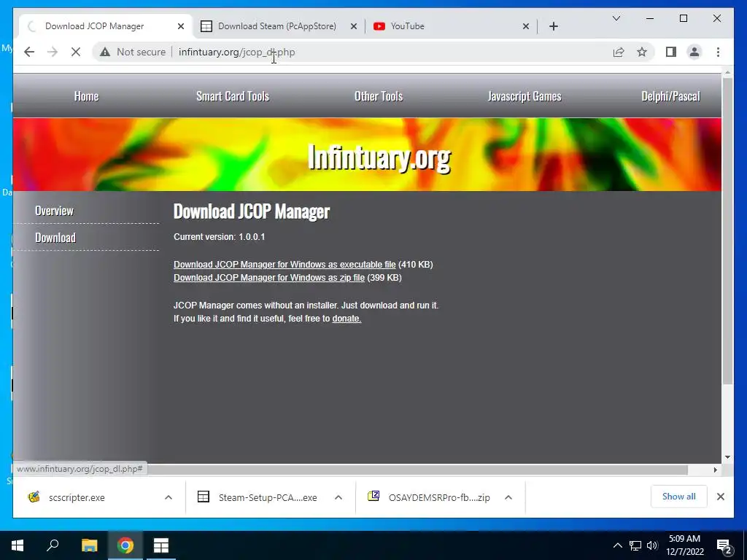747x560 pixels.
Task: Close the downloads bar
Action: tap(720, 497)
